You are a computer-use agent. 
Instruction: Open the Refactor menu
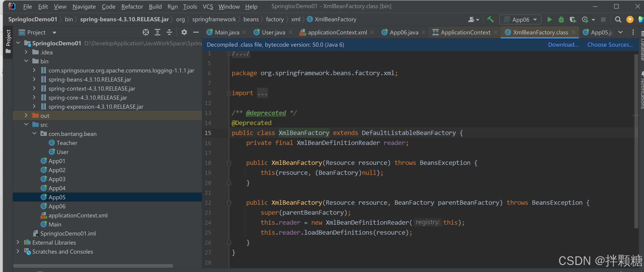click(x=132, y=7)
